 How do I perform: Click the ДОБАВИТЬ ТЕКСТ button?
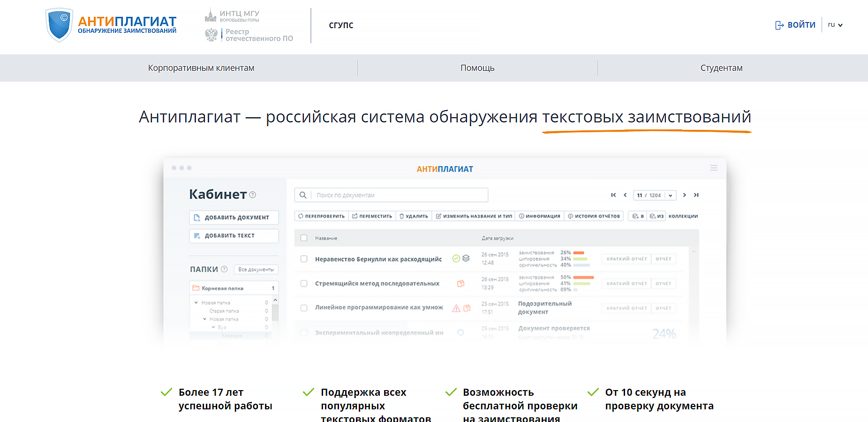tap(234, 235)
